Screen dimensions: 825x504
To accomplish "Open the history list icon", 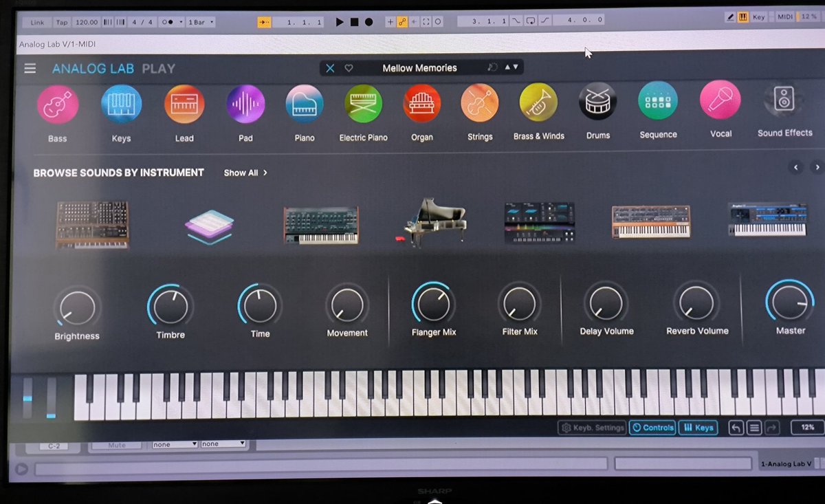I will 754,428.
